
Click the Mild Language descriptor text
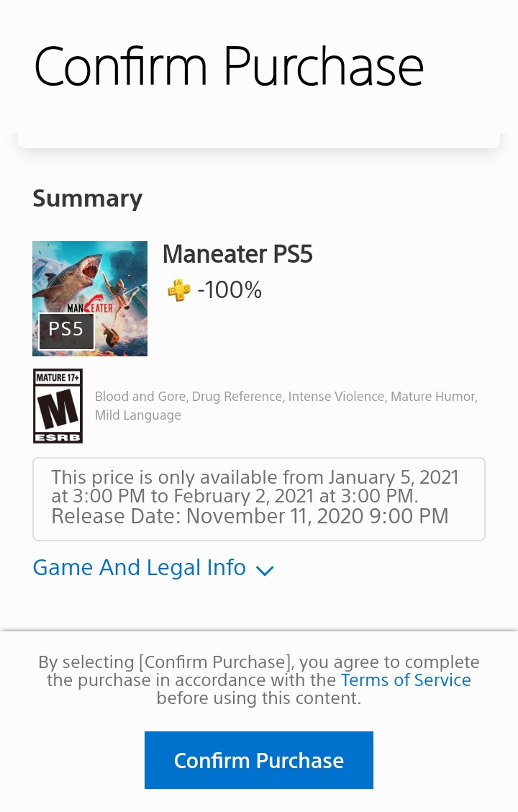[x=138, y=415]
